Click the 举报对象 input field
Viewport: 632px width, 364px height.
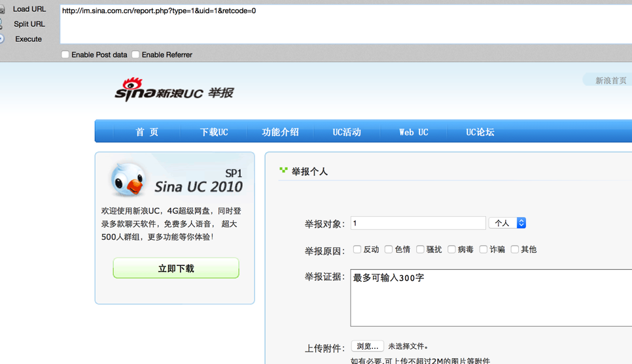[x=418, y=223]
